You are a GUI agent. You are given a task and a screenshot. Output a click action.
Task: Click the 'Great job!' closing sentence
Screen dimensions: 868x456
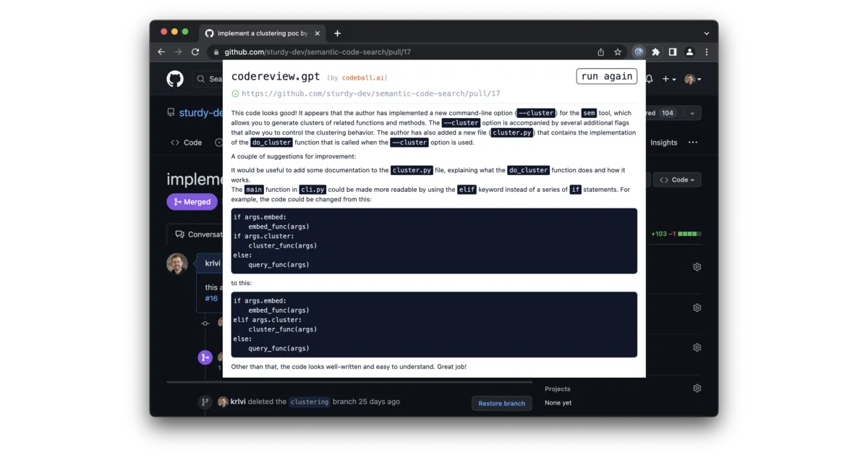[x=451, y=367]
